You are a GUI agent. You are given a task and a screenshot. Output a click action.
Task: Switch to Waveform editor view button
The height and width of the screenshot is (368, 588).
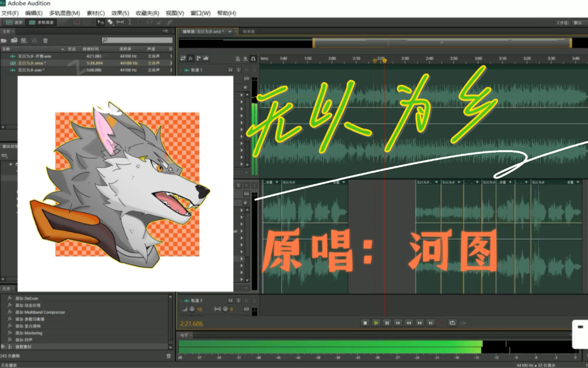pyautogui.click(x=14, y=22)
